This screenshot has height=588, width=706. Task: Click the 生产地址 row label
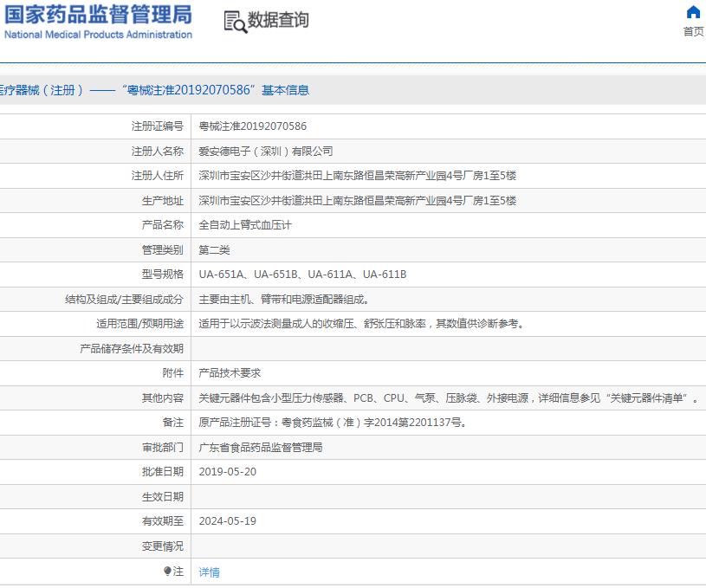[163, 201]
